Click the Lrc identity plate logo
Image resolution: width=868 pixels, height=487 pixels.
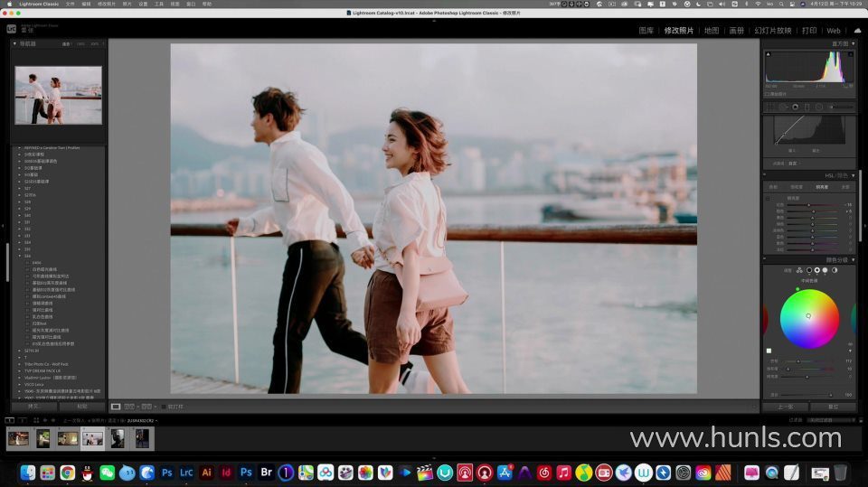(11, 29)
